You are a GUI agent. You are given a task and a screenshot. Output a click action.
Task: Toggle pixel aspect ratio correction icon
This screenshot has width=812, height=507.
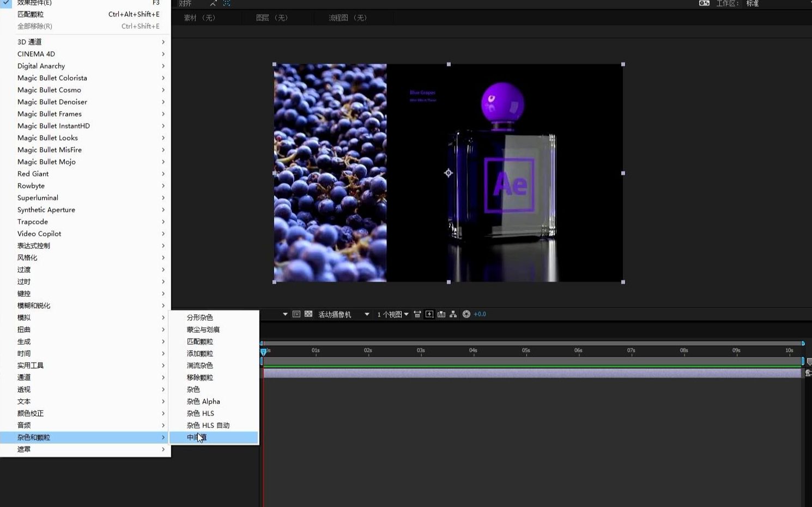[x=417, y=314]
